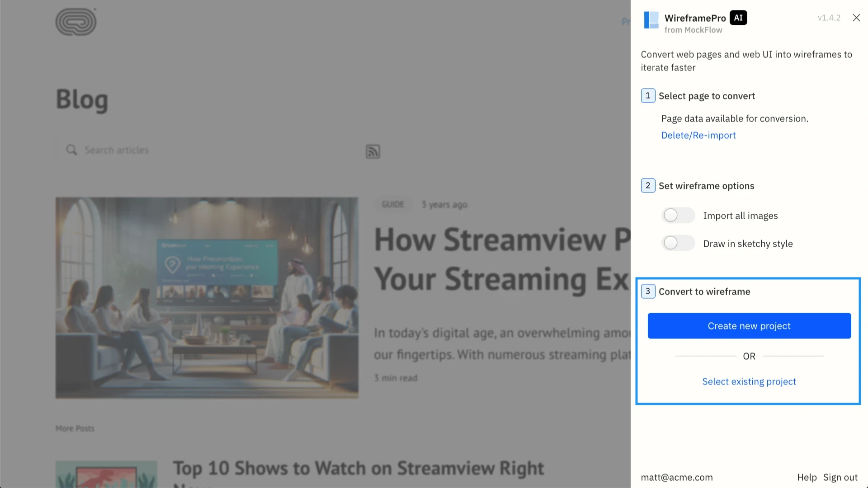Click the RSS feed icon

click(373, 151)
